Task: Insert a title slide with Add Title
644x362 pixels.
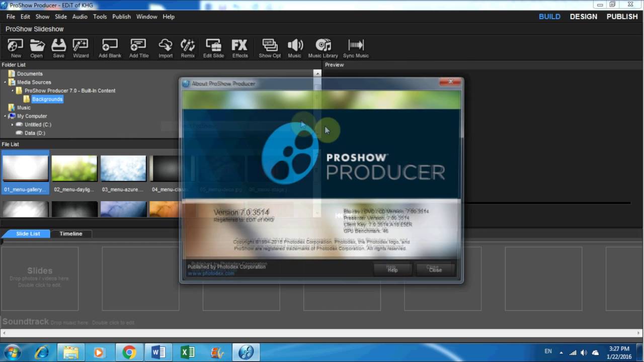Action: click(x=139, y=48)
